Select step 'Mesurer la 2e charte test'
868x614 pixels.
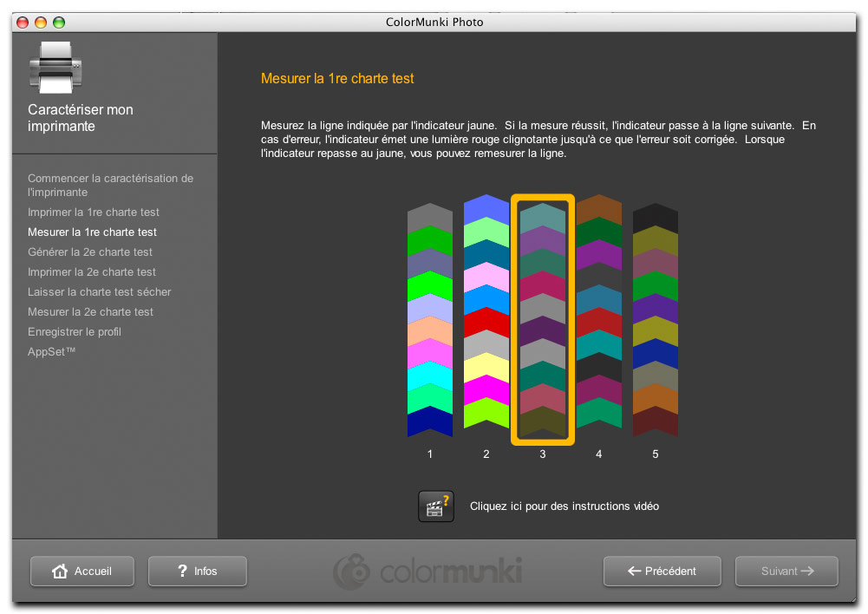(x=91, y=311)
